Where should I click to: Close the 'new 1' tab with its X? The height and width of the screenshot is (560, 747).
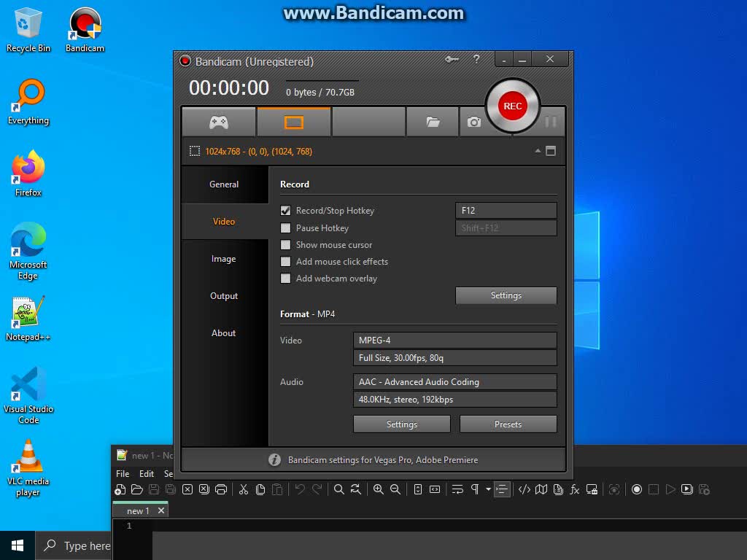161,510
